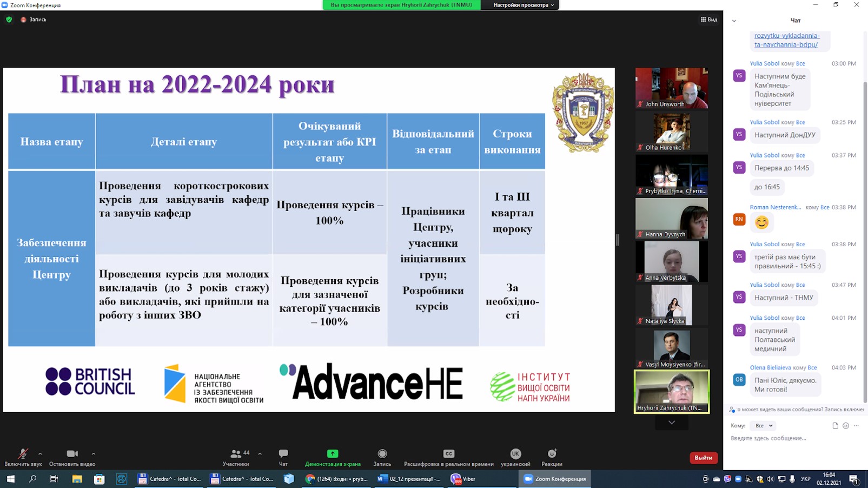This screenshot has height=488, width=868.
Task: Click the chat panel scrollbar
Action: click(x=865, y=216)
